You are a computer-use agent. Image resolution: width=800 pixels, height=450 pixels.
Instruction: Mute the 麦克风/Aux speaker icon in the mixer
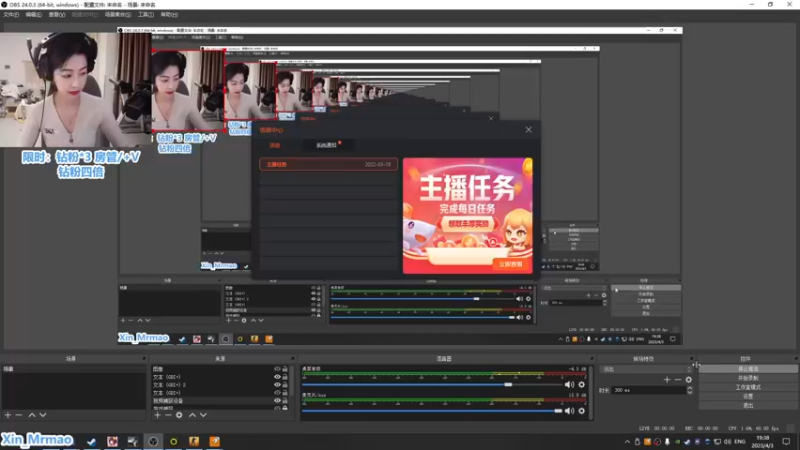pyautogui.click(x=569, y=411)
